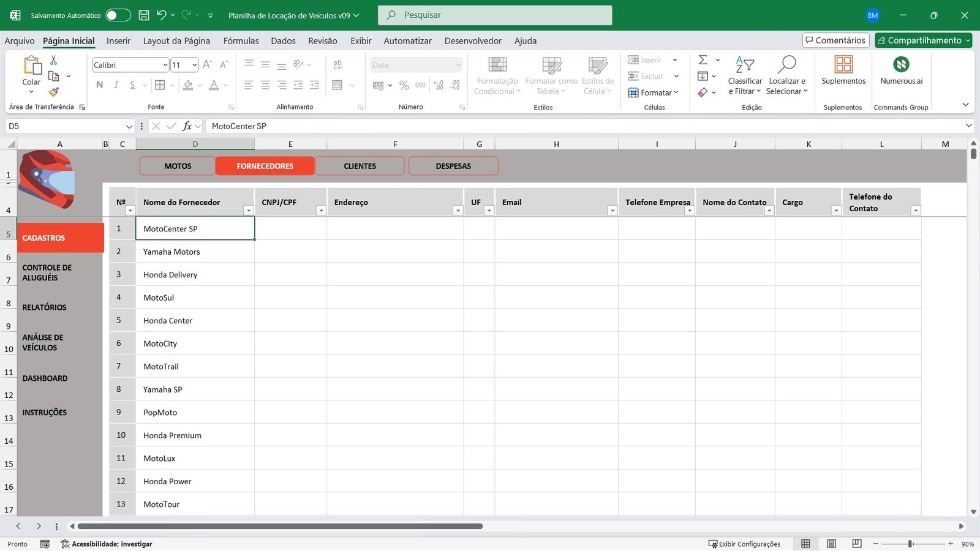
Task: Open the UF column filter dropdown
Action: click(489, 211)
